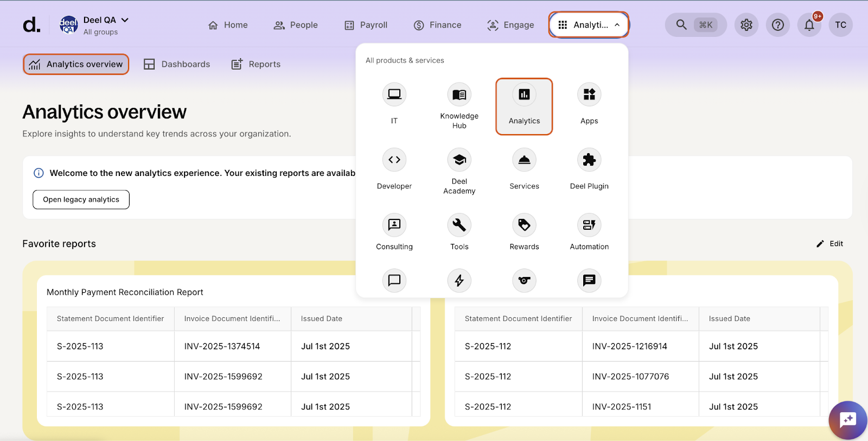Open the Payroll menu item
The image size is (868, 441).
[366, 25]
